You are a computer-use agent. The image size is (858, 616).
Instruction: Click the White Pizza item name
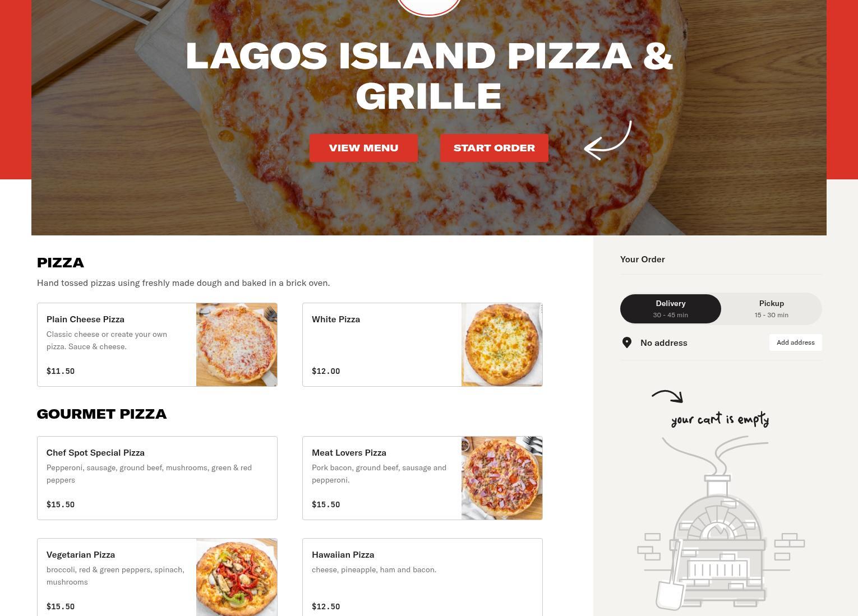coord(336,319)
